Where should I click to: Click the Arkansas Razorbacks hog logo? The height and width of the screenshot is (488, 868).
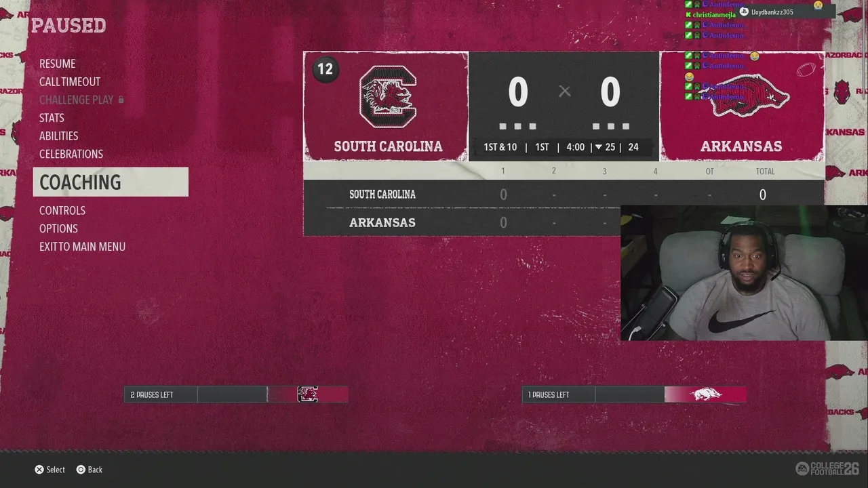point(745,96)
